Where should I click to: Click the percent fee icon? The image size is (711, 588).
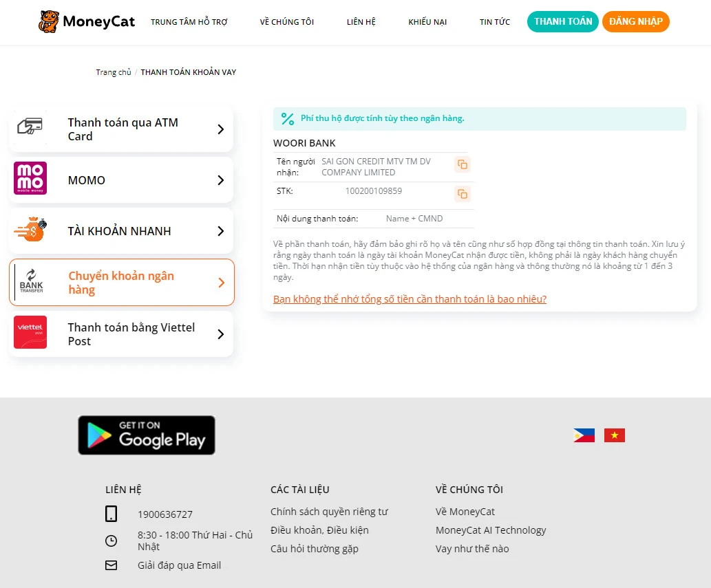288,119
